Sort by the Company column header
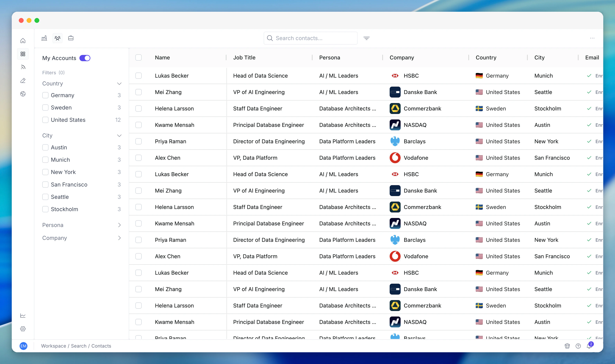 402,57
